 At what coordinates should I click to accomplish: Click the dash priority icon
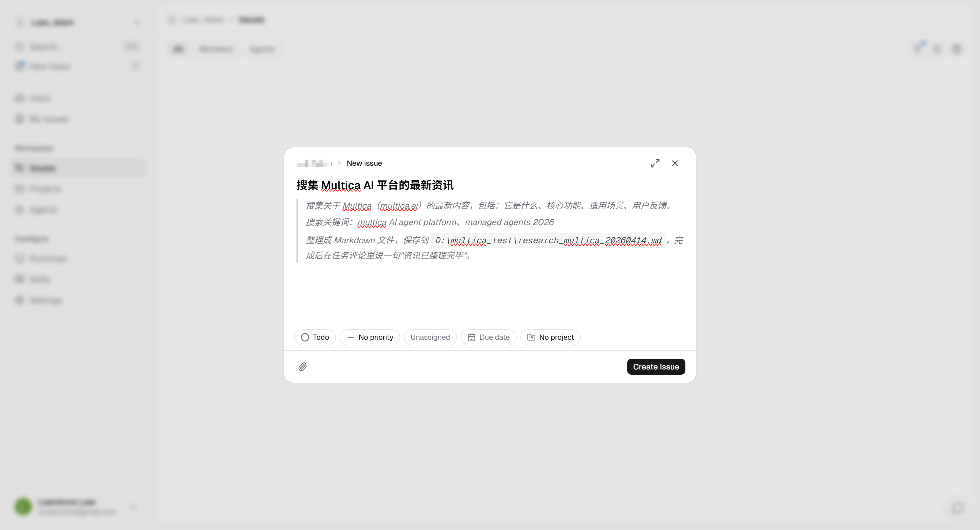point(350,338)
